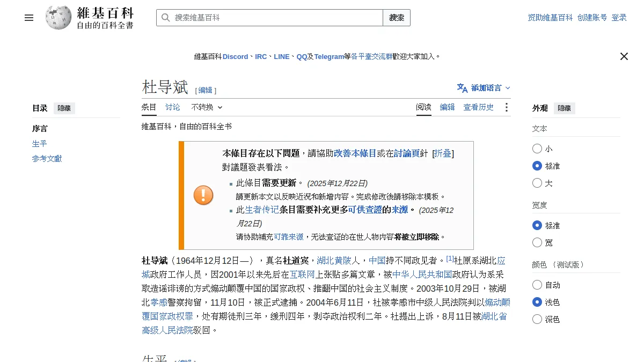This screenshot has height=362, width=644.
Task: Click the LINE link in the banner
Action: pos(281,56)
